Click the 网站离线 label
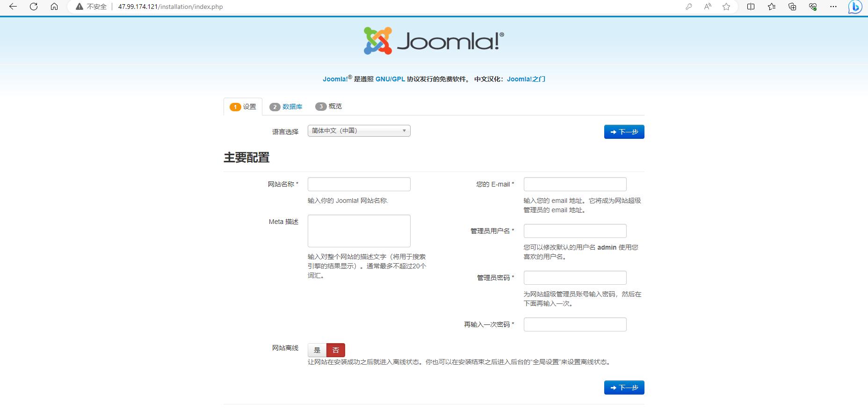Image resolution: width=868 pixels, height=417 pixels. click(x=285, y=348)
